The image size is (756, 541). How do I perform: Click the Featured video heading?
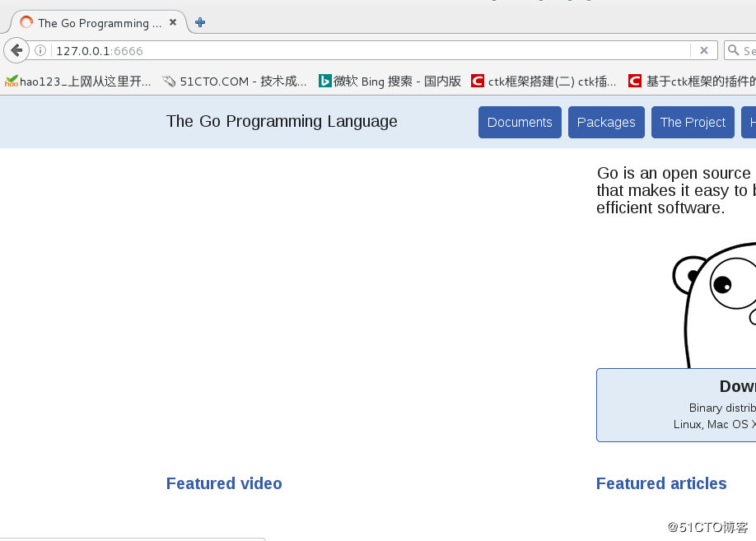pos(224,483)
